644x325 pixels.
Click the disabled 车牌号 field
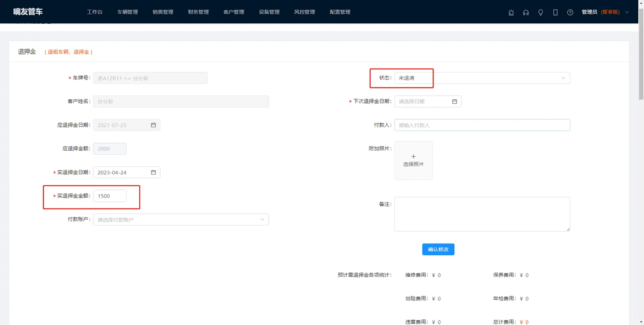(151, 78)
